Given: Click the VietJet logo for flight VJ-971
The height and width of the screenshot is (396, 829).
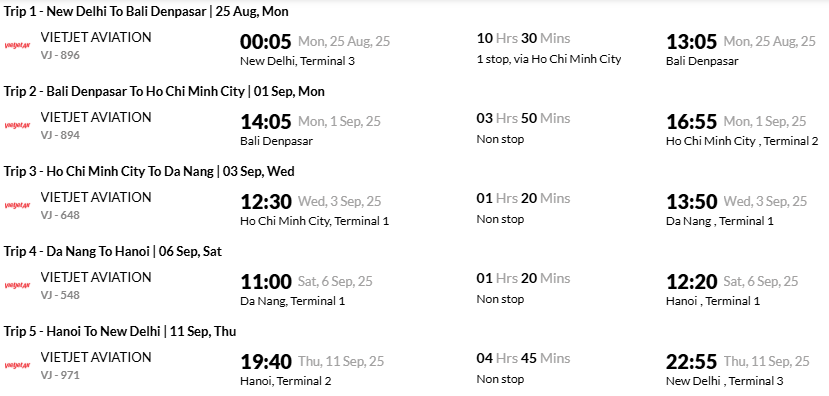Looking at the screenshot, I should [x=17, y=365].
